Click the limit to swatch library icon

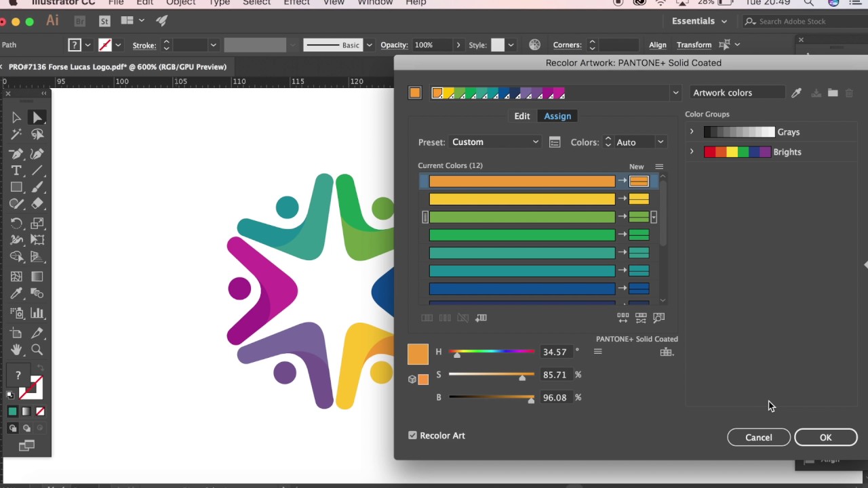pyautogui.click(x=667, y=352)
